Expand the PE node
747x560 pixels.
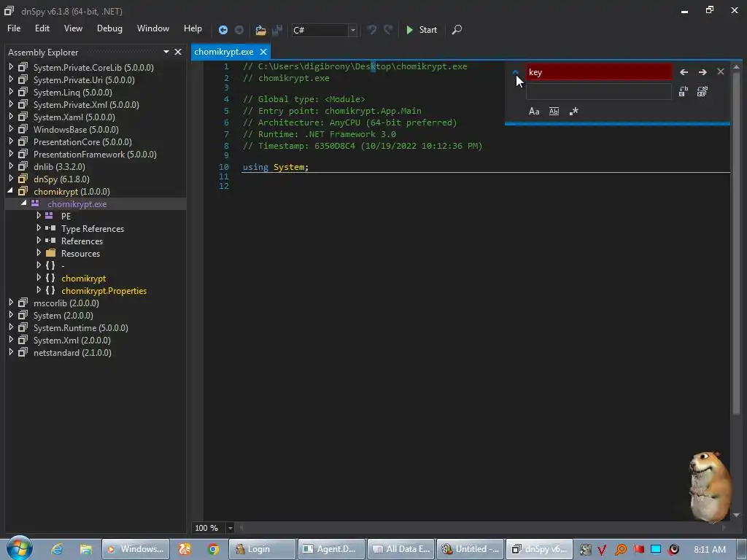[39, 216]
